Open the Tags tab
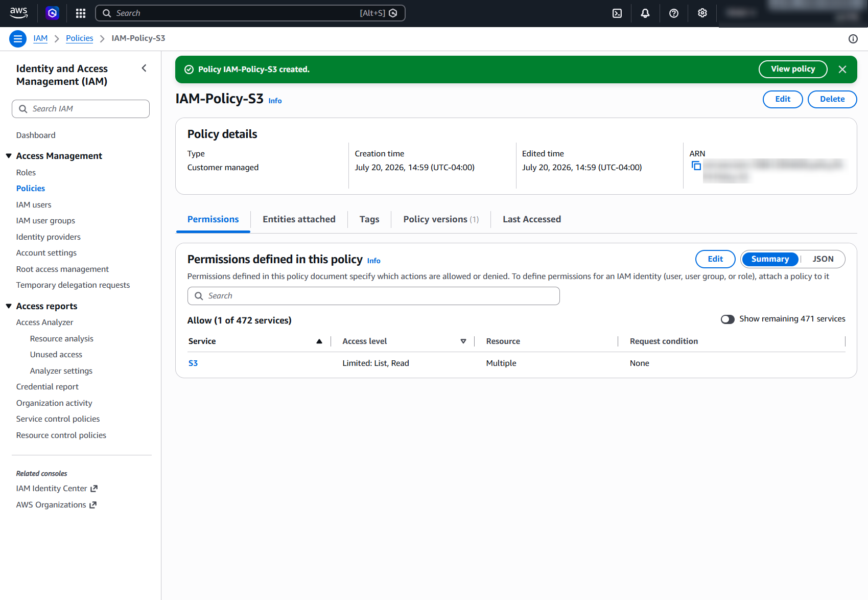 (369, 219)
